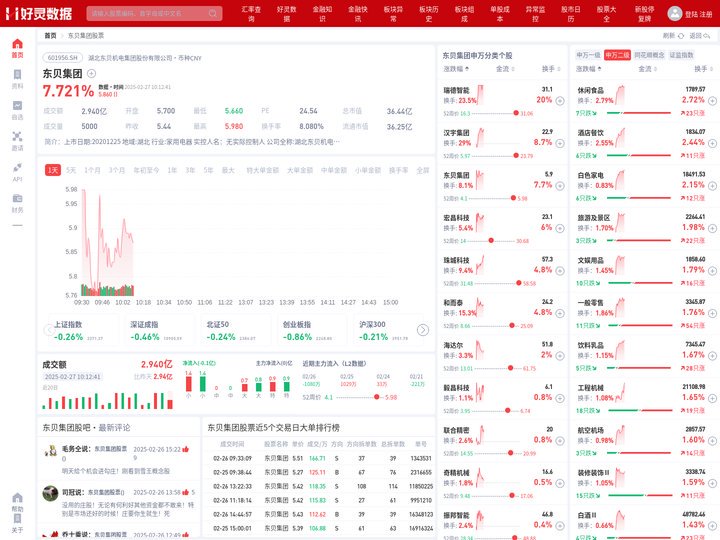
Task: Click the 首页 breadcrumb link
Action: (x=50, y=35)
